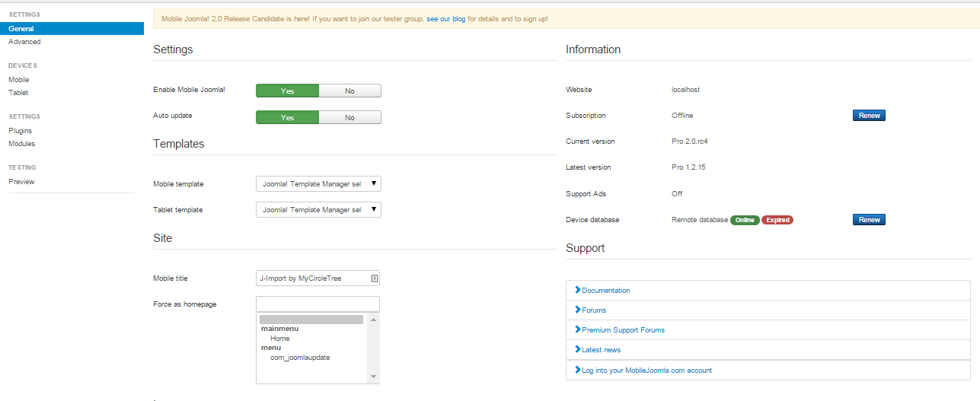This screenshot has height=401, width=980.
Task: Click the Force as homepage input field
Action: 318,304
